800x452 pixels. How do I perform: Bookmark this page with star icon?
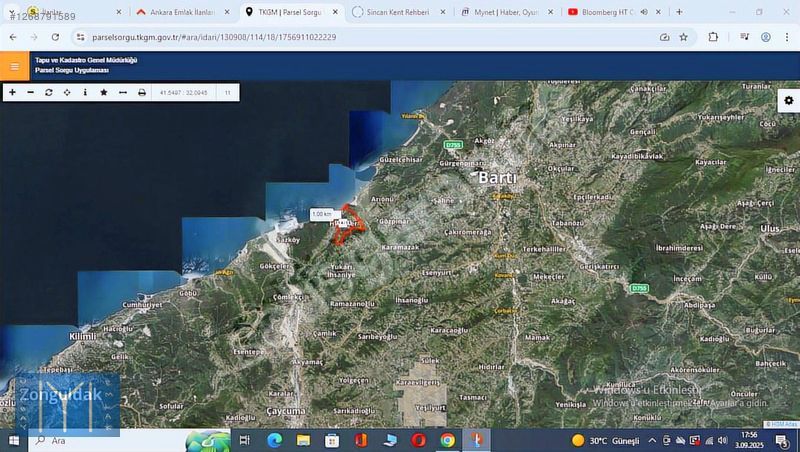tap(684, 36)
